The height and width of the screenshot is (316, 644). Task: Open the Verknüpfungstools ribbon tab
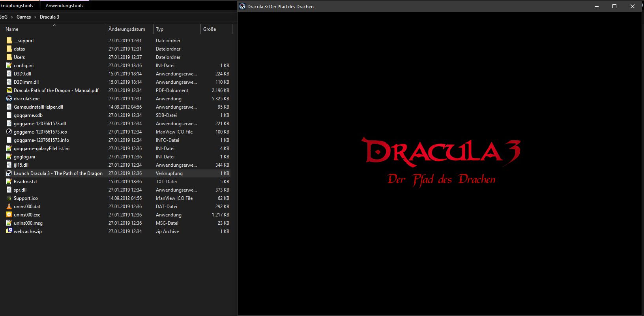17,6
